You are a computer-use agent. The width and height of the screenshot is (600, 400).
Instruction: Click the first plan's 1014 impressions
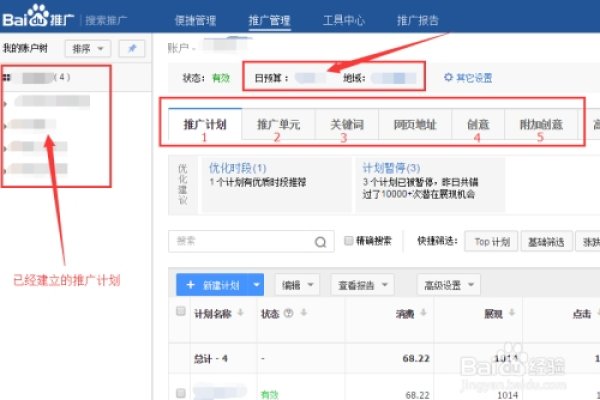click(507, 394)
